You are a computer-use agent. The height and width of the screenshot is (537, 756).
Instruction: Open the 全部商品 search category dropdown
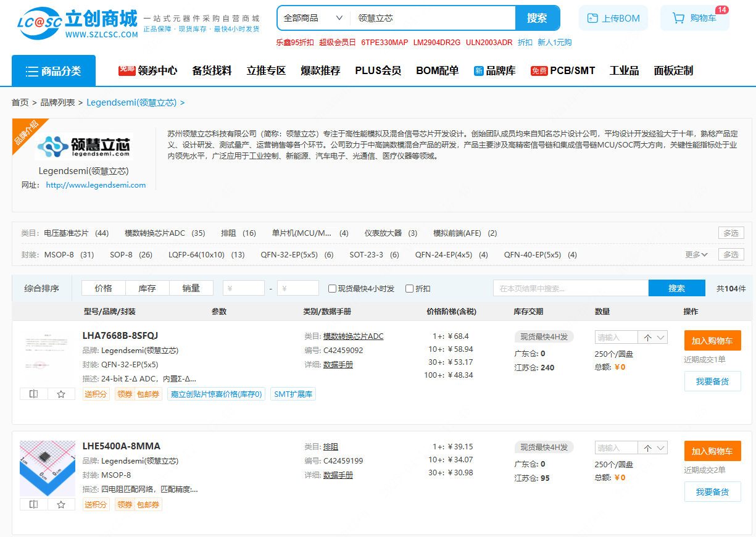pyautogui.click(x=313, y=19)
